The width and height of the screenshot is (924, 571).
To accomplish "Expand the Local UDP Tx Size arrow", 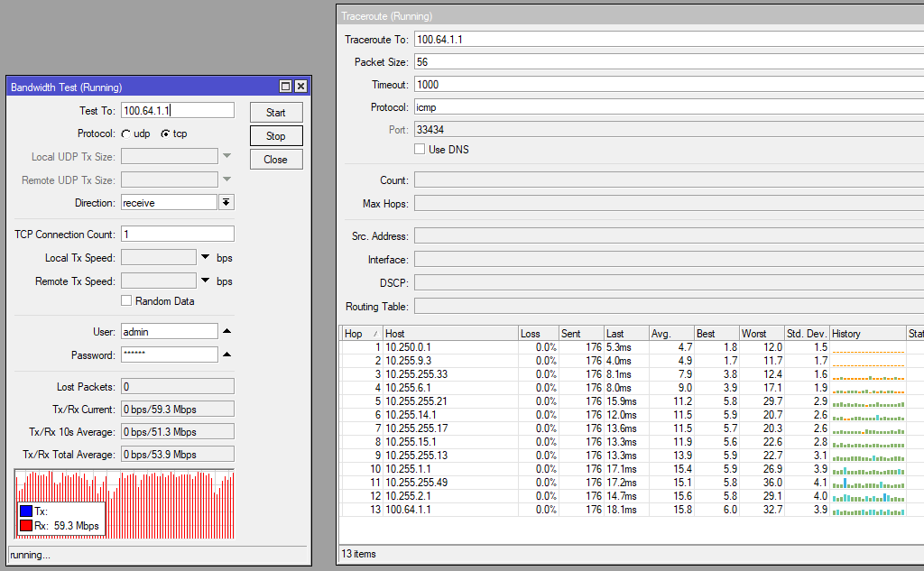I will 226,156.
